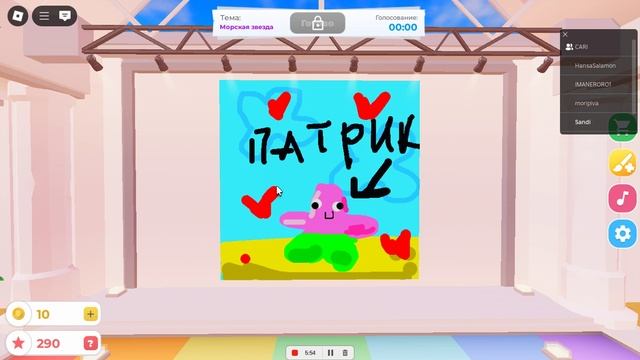Click the gold coin icon
The height and width of the screenshot is (360, 640).
tap(18, 314)
